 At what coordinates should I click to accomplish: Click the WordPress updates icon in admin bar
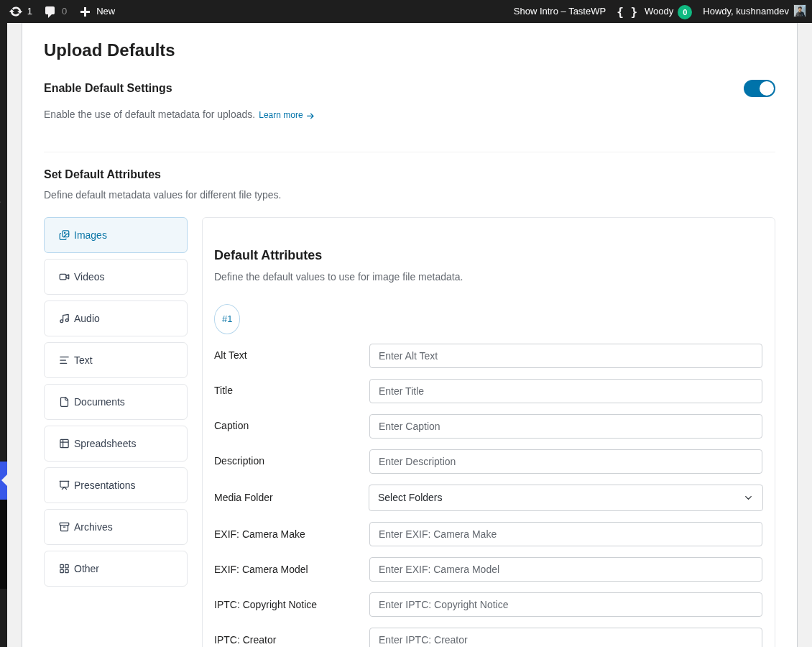point(16,11)
